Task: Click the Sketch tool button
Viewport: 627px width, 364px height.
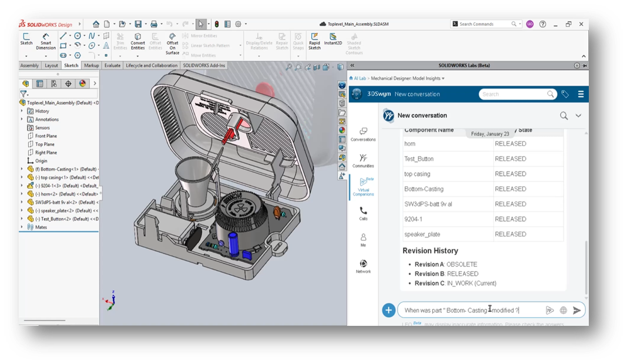Action: tap(26, 39)
